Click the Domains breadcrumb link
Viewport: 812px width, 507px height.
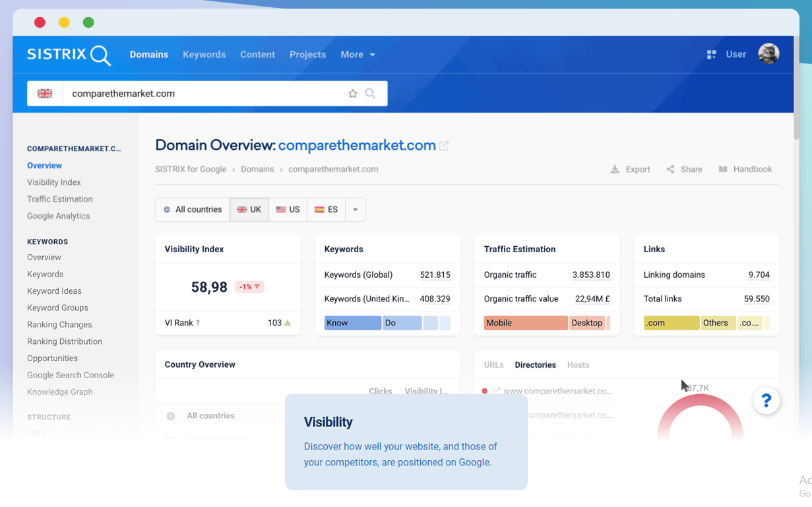tap(257, 170)
